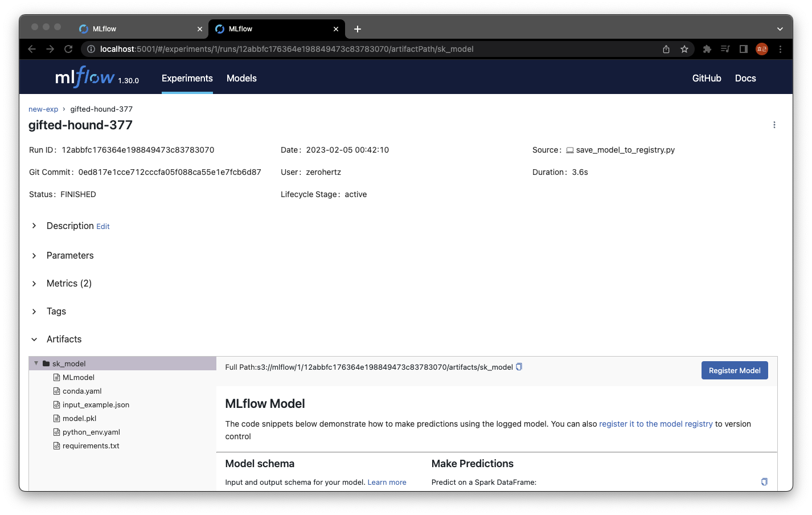Click the Run ID value 12abbfc176364e...

(138, 150)
